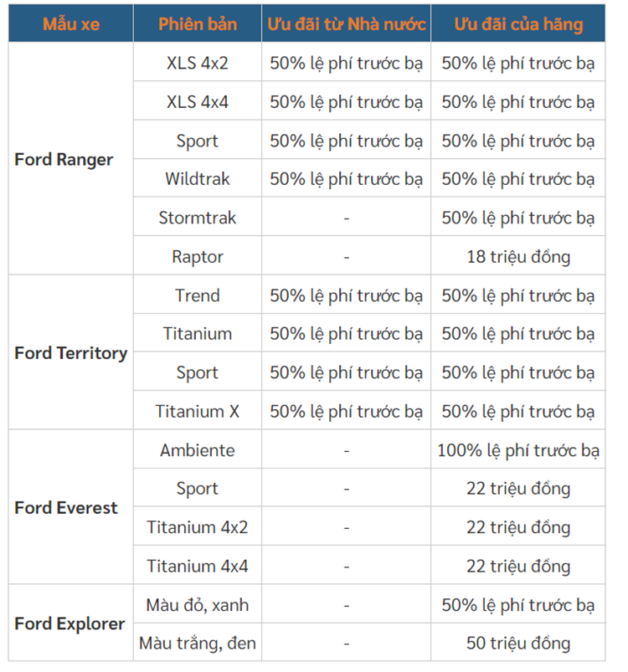
Task: Select the Raptor version cell
Action: [x=198, y=257]
